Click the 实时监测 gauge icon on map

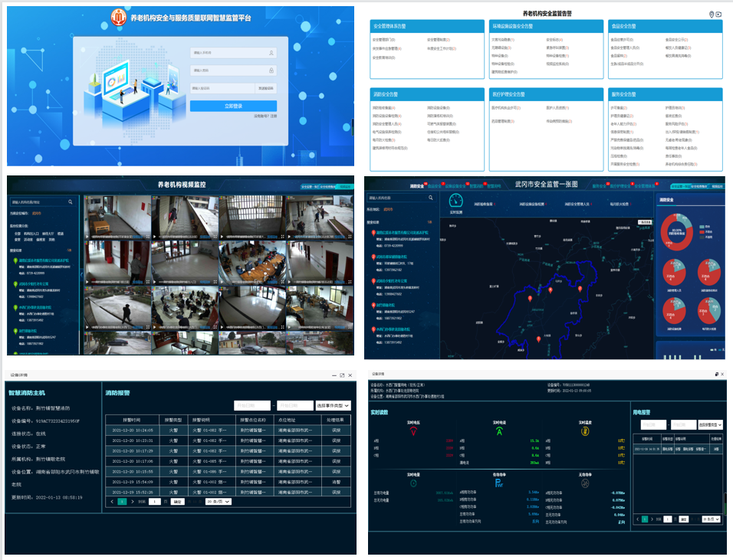[x=457, y=201]
